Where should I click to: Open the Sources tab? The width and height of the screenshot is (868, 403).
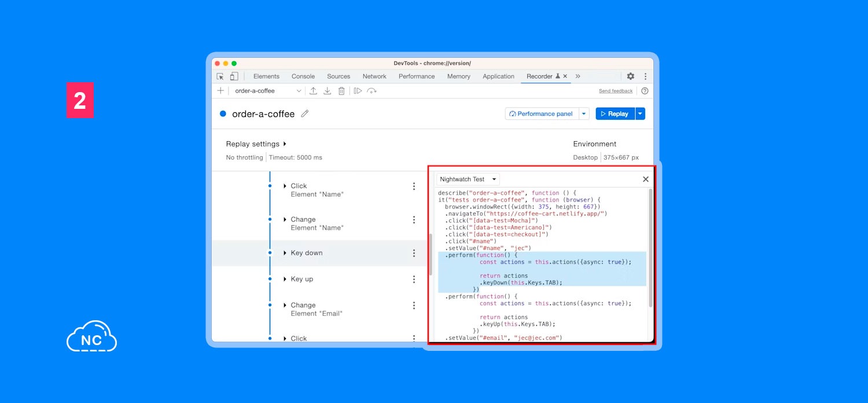339,76
